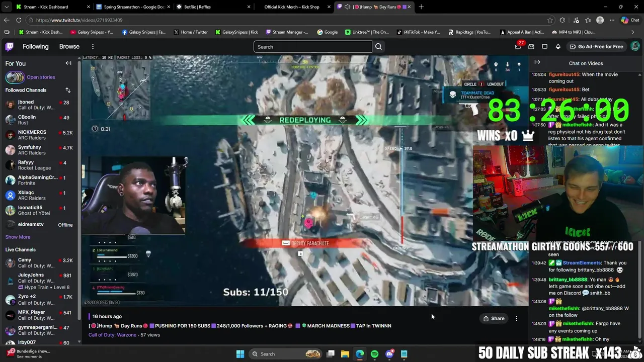The image size is (644, 362).
Task: Open File Explorer from the taskbar
Action: coord(345,354)
